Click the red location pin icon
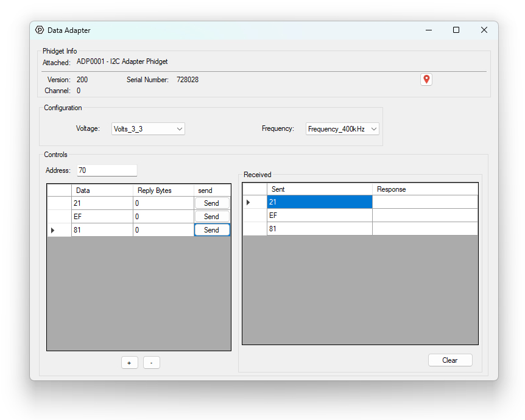The height and width of the screenshot is (420, 525). click(426, 80)
